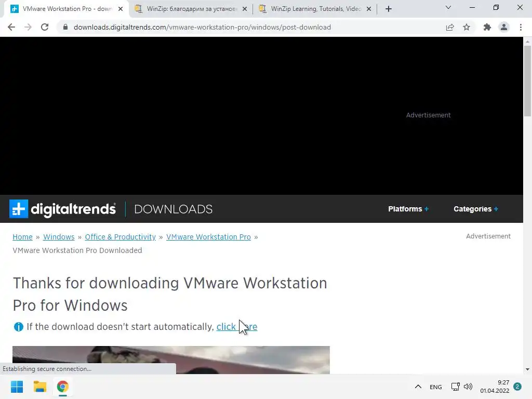Open volume control tray icon

(x=468, y=387)
